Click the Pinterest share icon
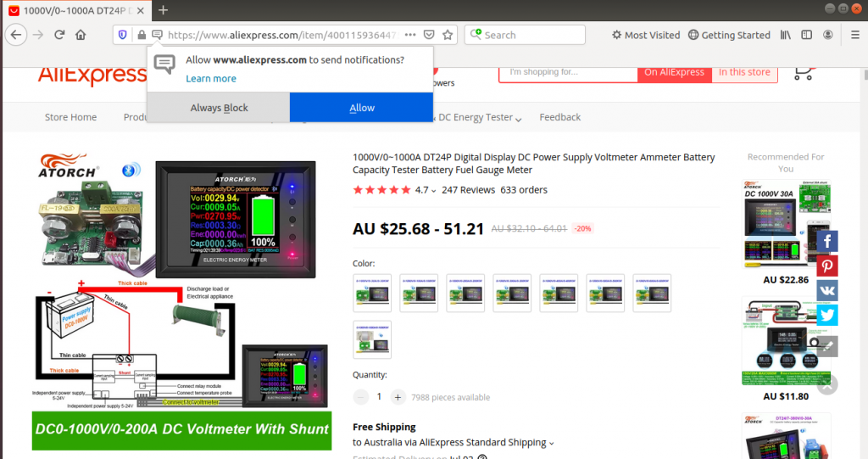868x459 pixels. point(827,266)
